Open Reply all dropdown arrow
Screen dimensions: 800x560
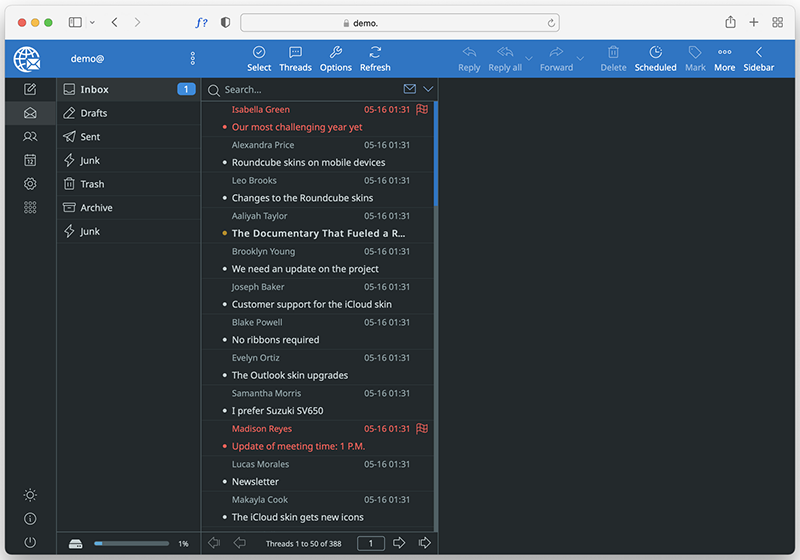[x=529, y=58]
